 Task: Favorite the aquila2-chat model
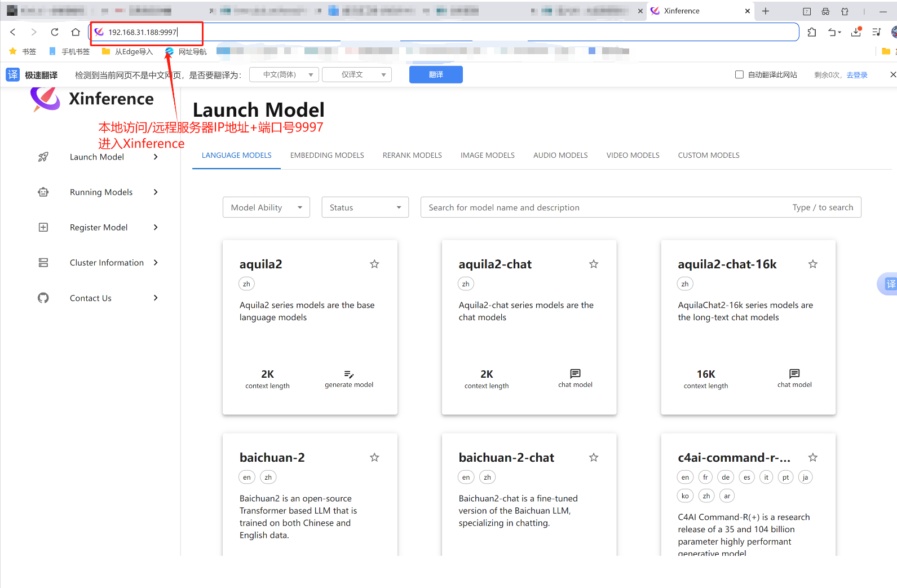(594, 264)
